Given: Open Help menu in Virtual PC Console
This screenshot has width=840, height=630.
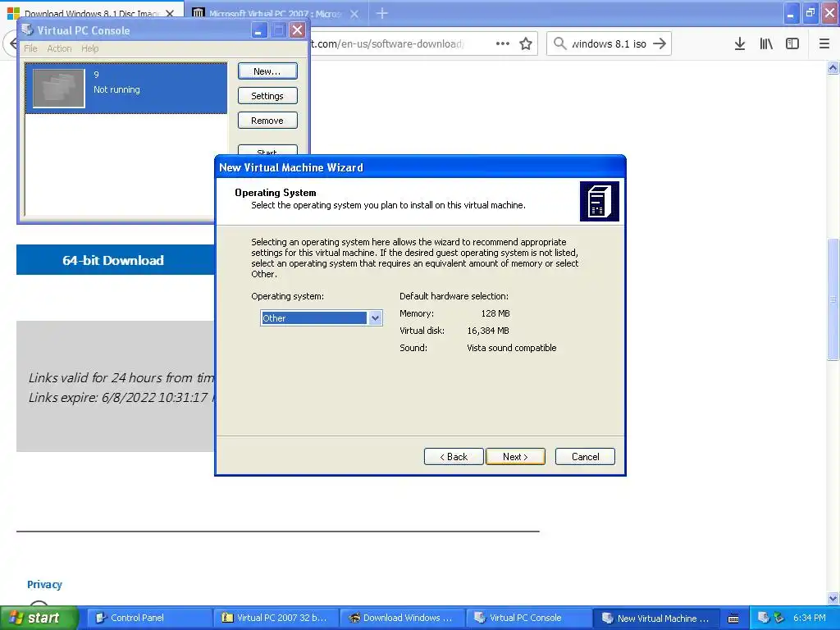Looking at the screenshot, I should (90, 48).
